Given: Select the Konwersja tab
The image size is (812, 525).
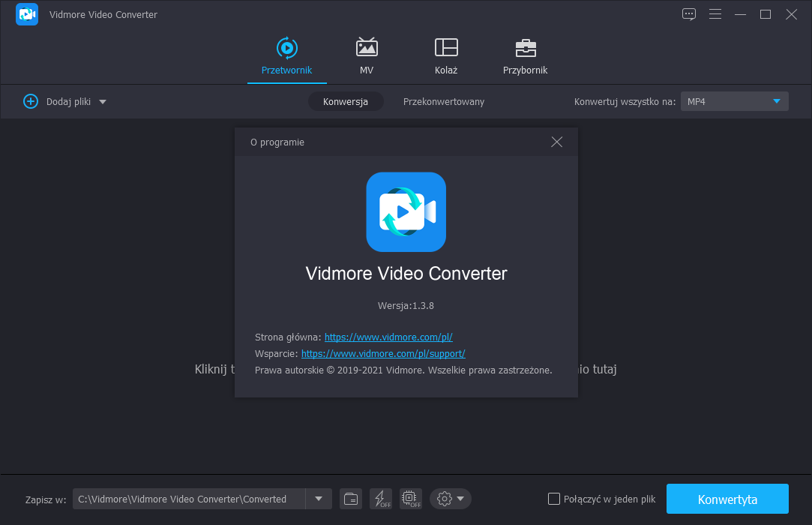Looking at the screenshot, I should (x=346, y=101).
